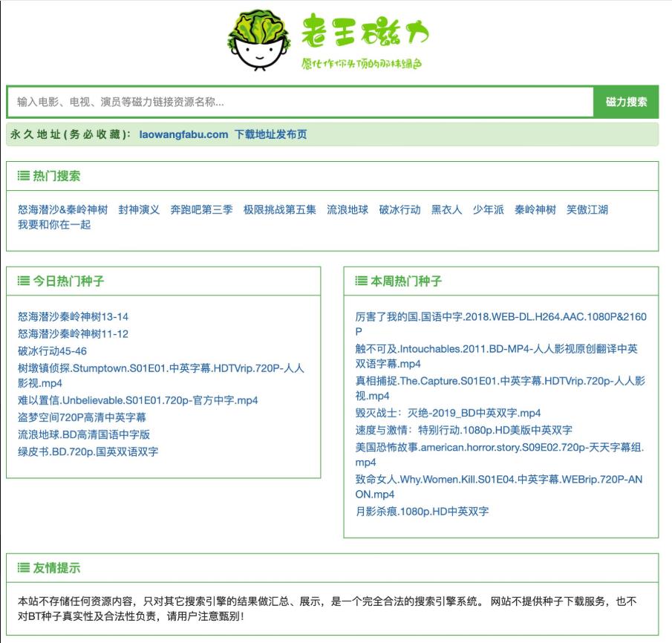Screen dimensions: 672x643
Task: Open the 奔跑吧第三季 hot search
Action: 202,209
